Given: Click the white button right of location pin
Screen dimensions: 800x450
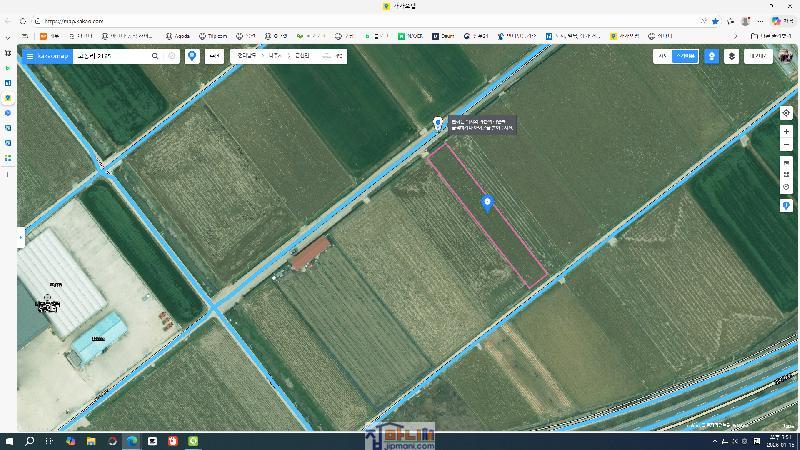Looking at the screenshot, I should (214, 56).
